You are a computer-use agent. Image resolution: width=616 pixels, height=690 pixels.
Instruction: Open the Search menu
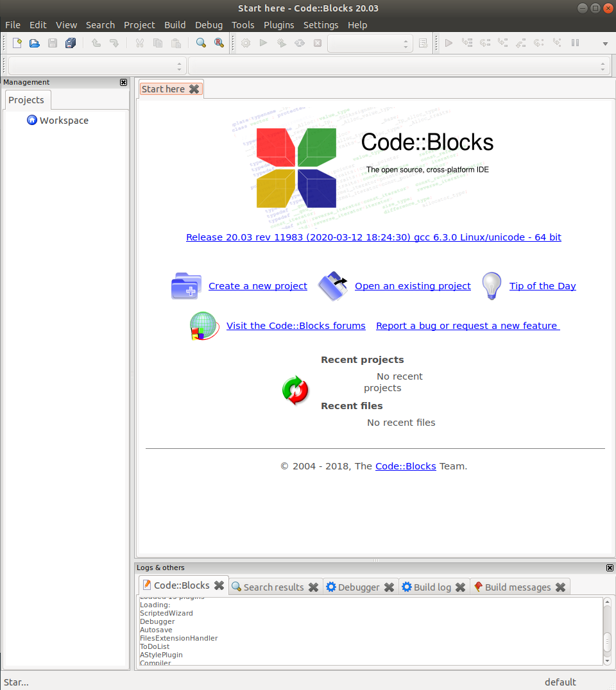(x=100, y=25)
